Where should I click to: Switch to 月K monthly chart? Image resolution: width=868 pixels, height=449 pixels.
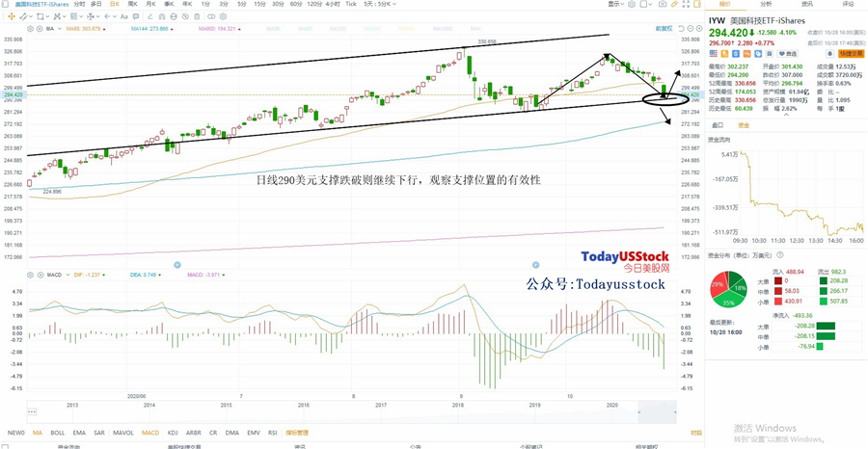pyautogui.click(x=150, y=4)
